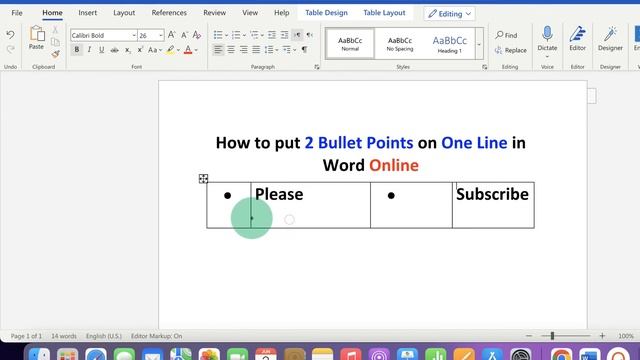Open special indent options icon
Screen dimensions: 640x360
tap(287, 50)
